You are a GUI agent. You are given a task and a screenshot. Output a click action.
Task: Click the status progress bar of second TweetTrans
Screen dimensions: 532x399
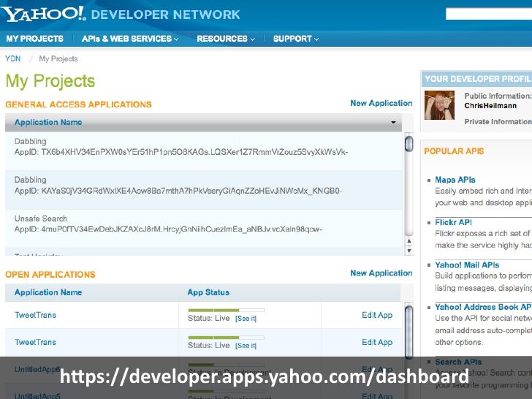[x=226, y=338]
